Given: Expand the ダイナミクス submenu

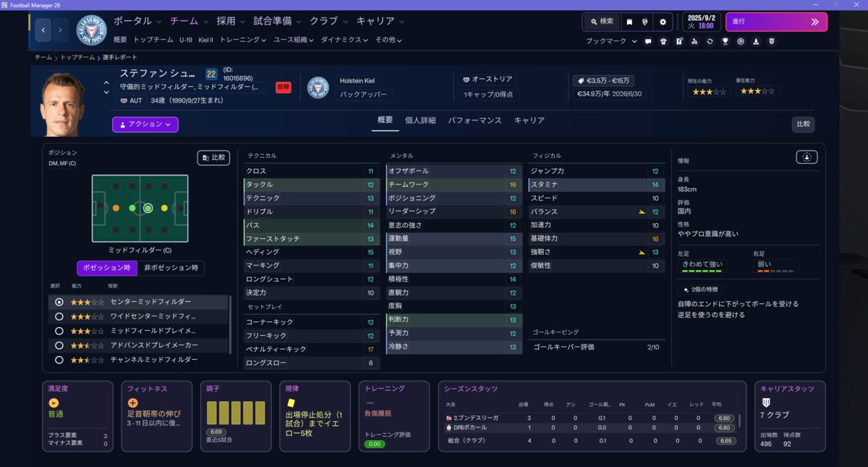Looking at the screenshot, I should pos(344,40).
